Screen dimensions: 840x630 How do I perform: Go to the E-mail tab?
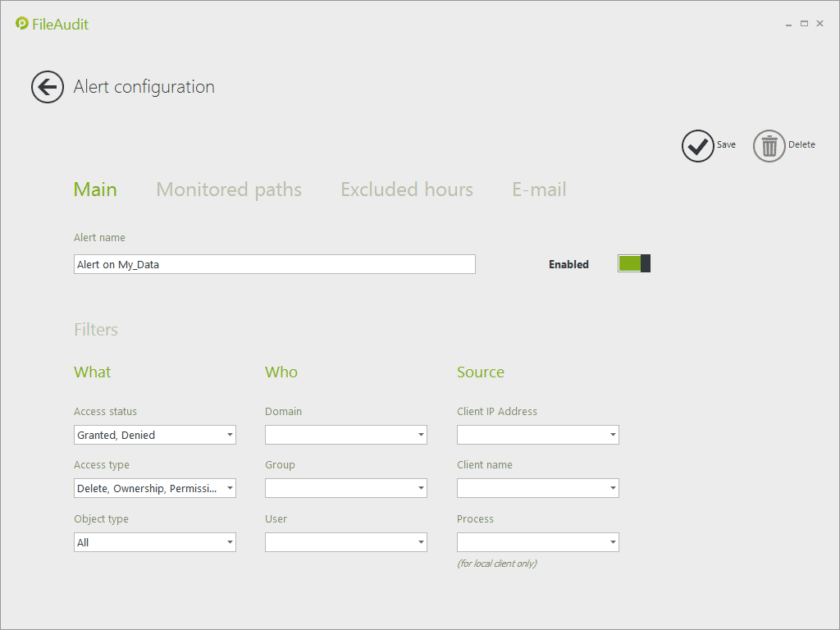[x=539, y=189]
